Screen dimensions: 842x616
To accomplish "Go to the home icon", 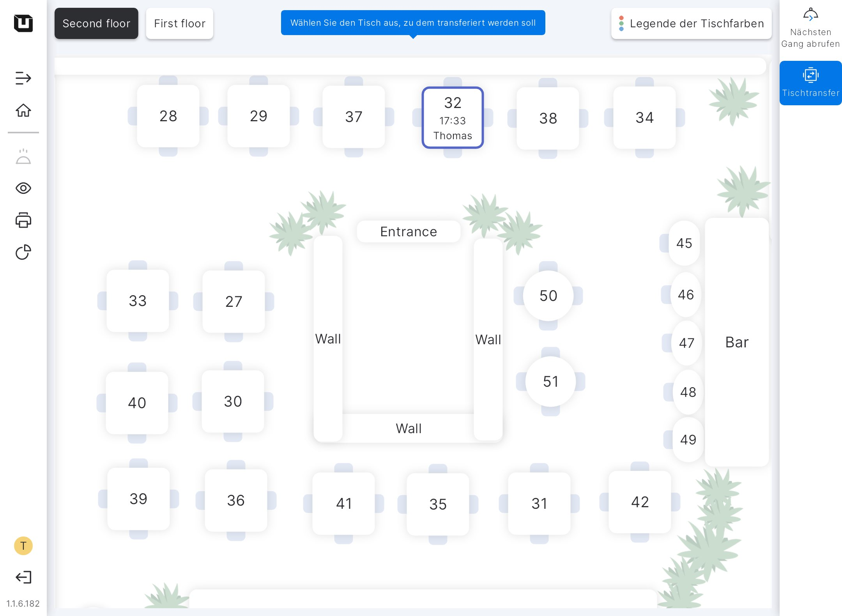I will point(23,110).
